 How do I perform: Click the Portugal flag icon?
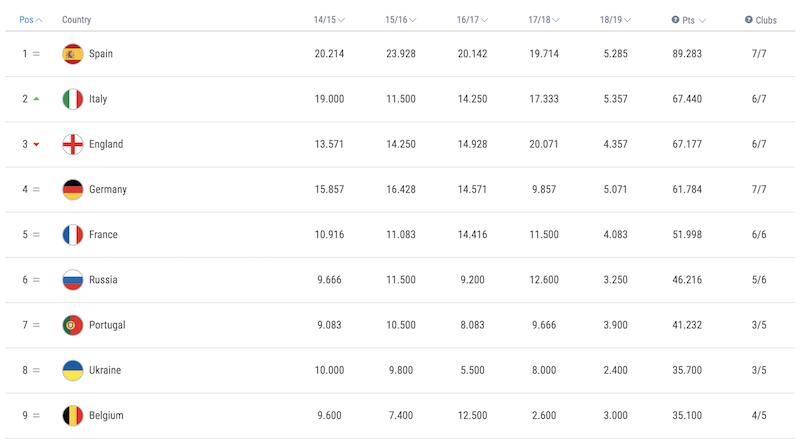pyautogui.click(x=72, y=325)
